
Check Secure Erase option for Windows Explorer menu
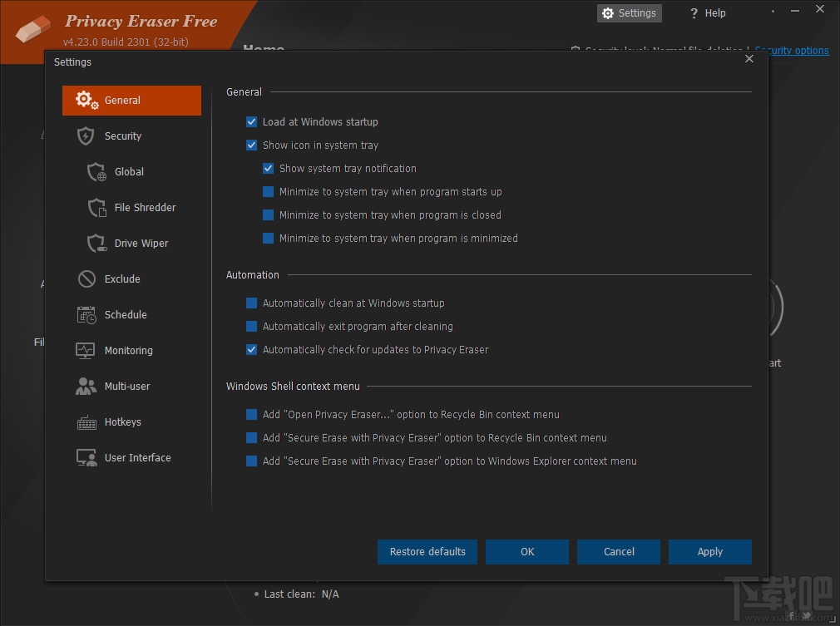point(252,461)
